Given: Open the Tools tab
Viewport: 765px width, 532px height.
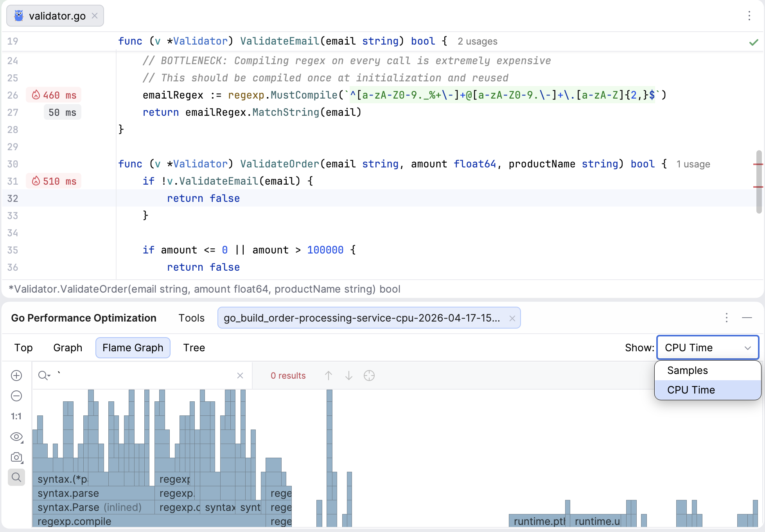Looking at the screenshot, I should (x=191, y=318).
